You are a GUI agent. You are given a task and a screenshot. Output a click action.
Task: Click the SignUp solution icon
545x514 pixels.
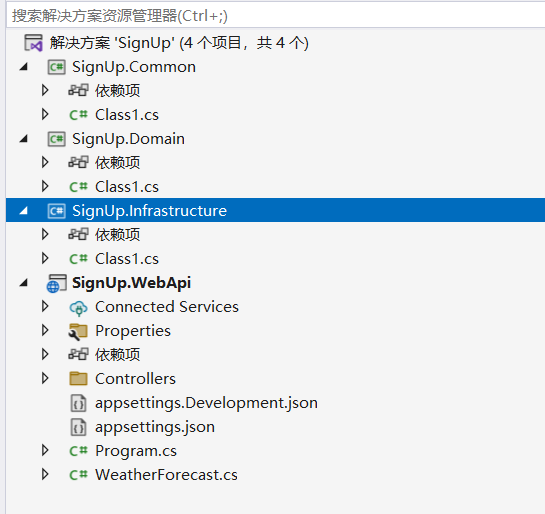pyautogui.click(x=33, y=43)
